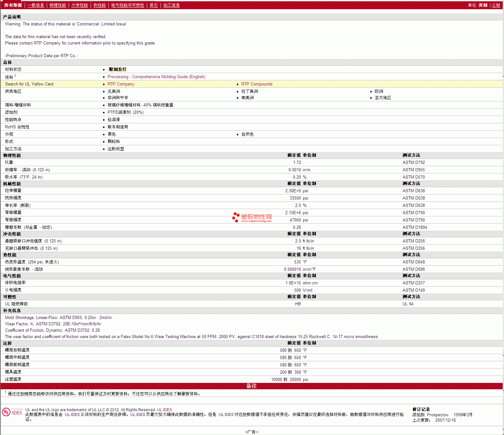Click the 体积电阻率 row label
This screenshot has height=435, width=504.
(15, 283)
